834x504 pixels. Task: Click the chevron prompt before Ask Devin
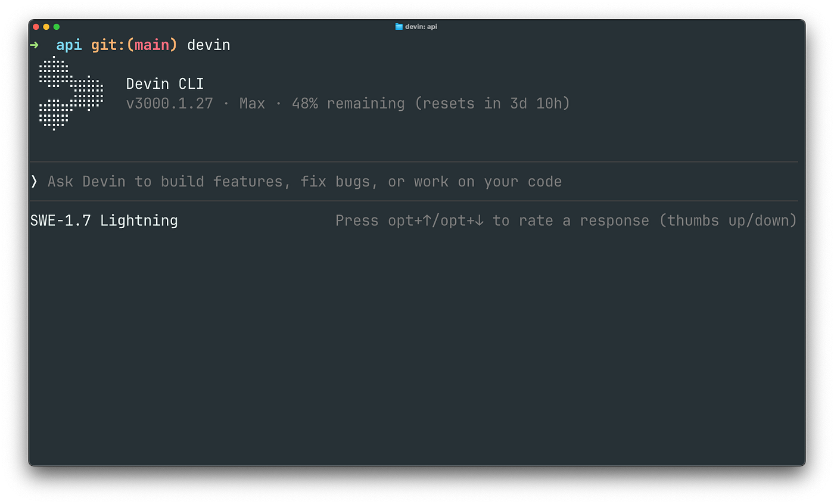pyautogui.click(x=35, y=181)
